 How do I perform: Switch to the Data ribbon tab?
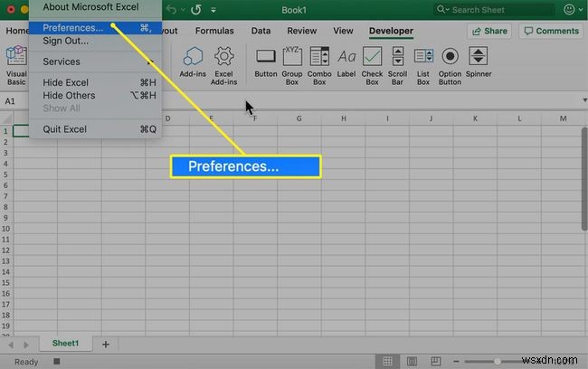[261, 31]
